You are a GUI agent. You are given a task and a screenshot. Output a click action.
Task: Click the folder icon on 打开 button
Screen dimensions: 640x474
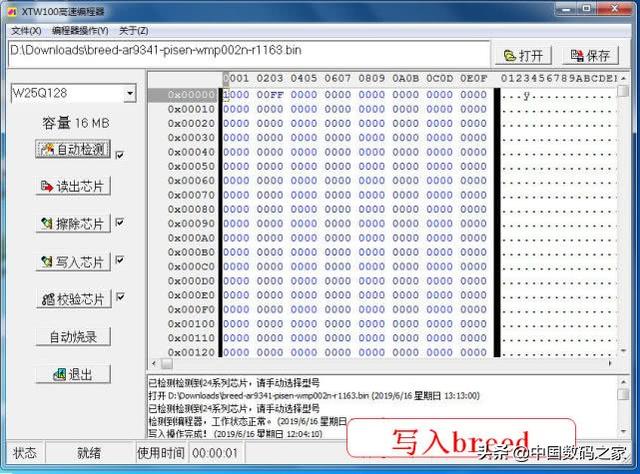[510, 56]
